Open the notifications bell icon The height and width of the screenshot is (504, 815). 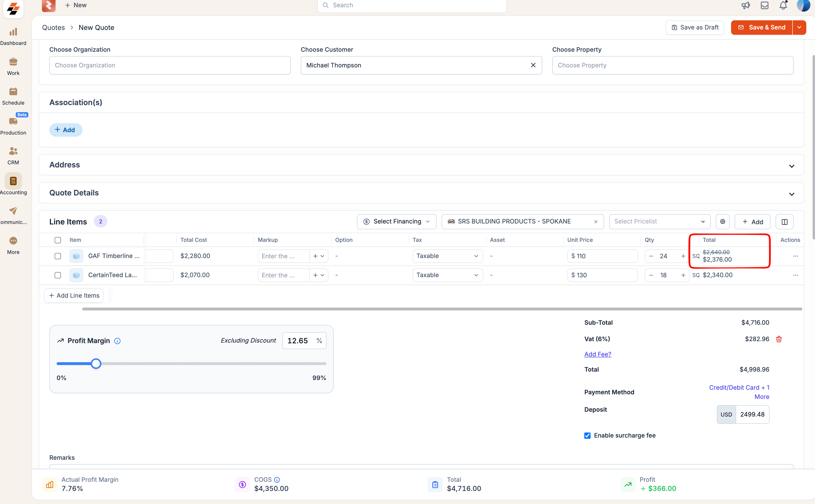[783, 5]
